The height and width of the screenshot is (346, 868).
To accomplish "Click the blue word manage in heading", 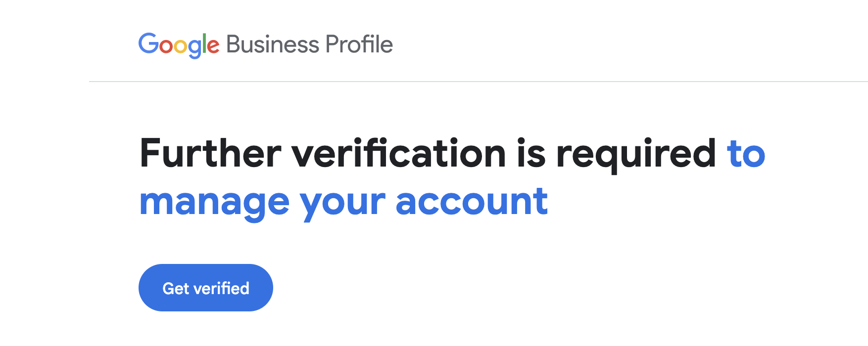I will point(214,205).
